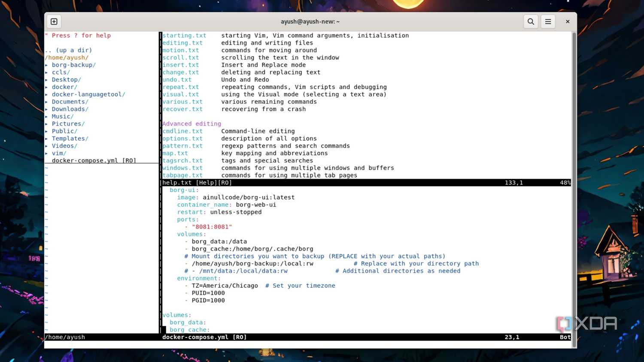The image size is (644, 362).
Task: Close the terminal window
Action: tap(568, 21)
